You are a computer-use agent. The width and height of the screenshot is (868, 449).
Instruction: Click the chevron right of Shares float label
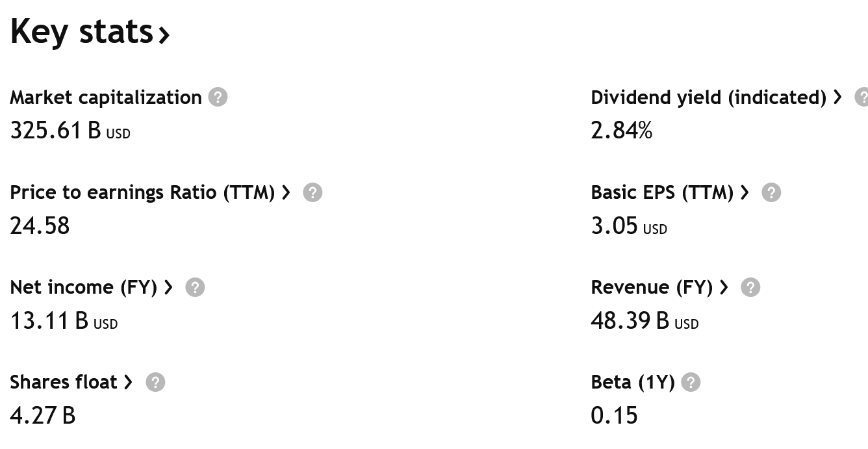pos(129,382)
